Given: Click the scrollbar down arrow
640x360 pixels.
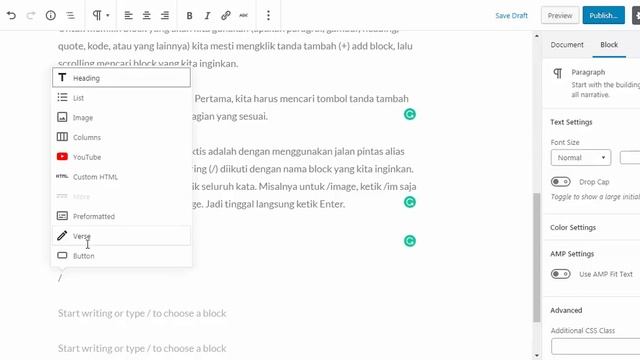Looking at the screenshot, I should (x=537, y=356).
